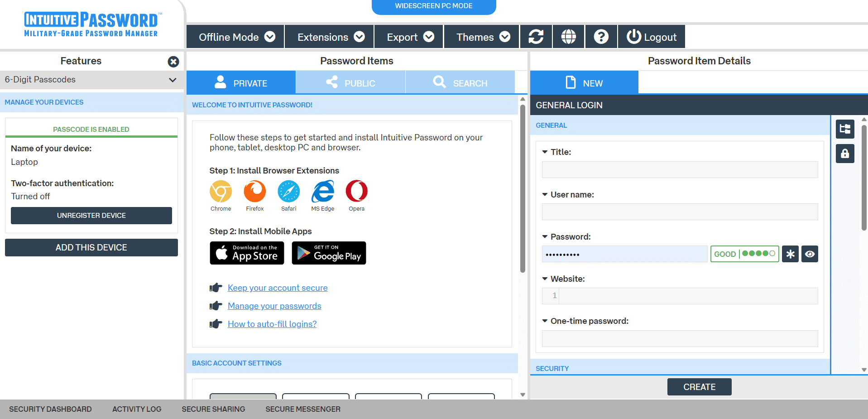Switch to the PUBLIC tab
Viewport: 868px width, 419px height.
coord(350,82)
